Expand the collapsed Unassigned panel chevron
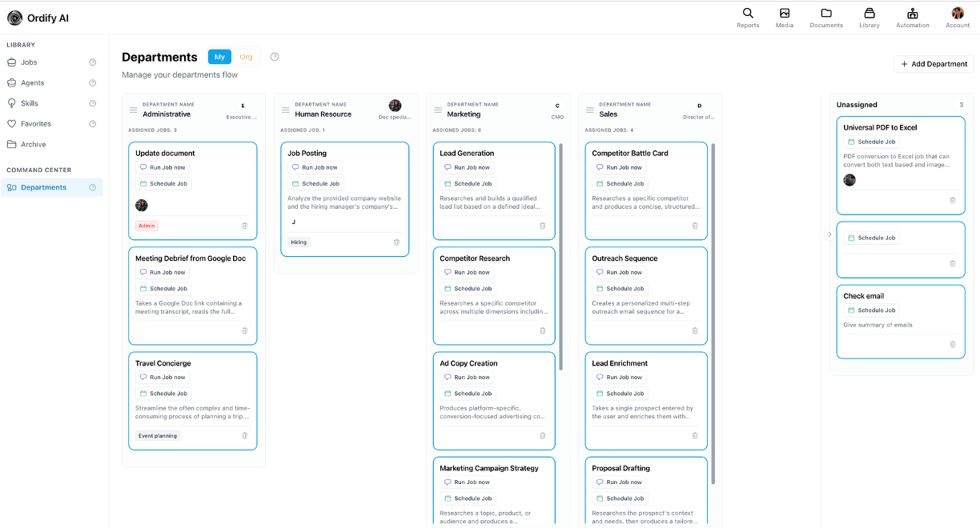980x528 pixels. coord(829,234)
